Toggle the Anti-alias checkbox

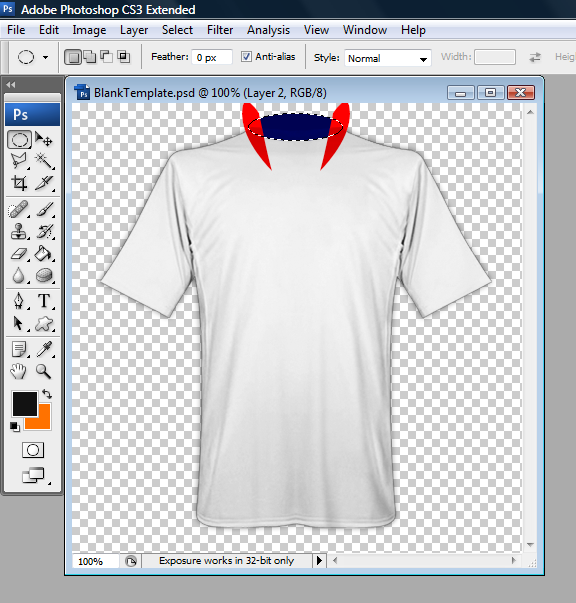point(246,57)
